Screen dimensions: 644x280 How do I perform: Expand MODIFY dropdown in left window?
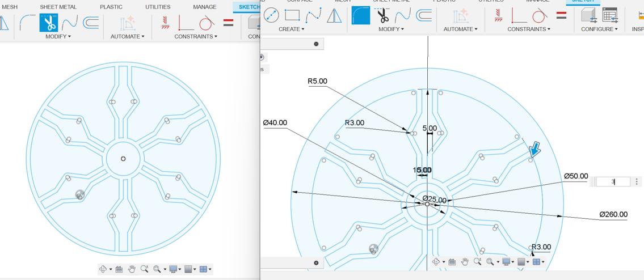click(x=58, y=36)
